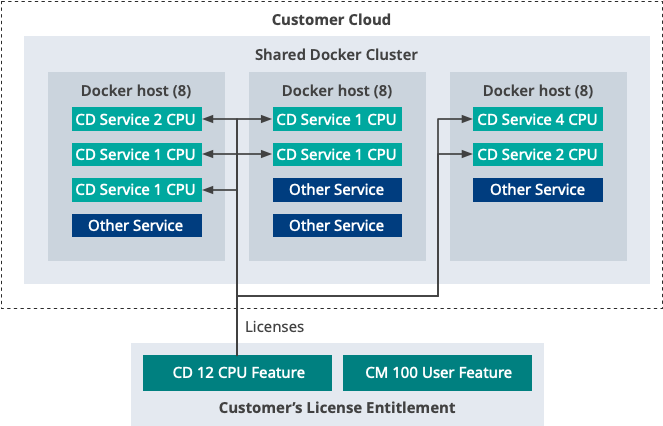Select the left Docker host (8) label
This screenshot has width=663, height=426.
point(136,90)
